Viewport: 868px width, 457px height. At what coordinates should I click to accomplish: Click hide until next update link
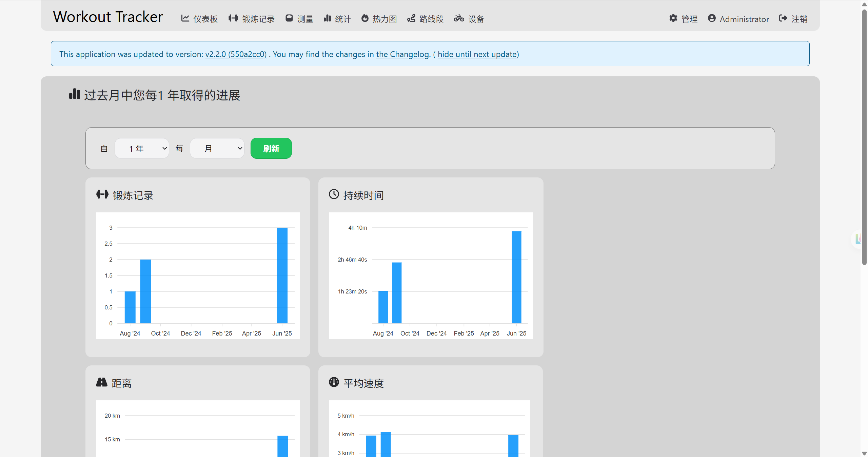click(477, 54)
